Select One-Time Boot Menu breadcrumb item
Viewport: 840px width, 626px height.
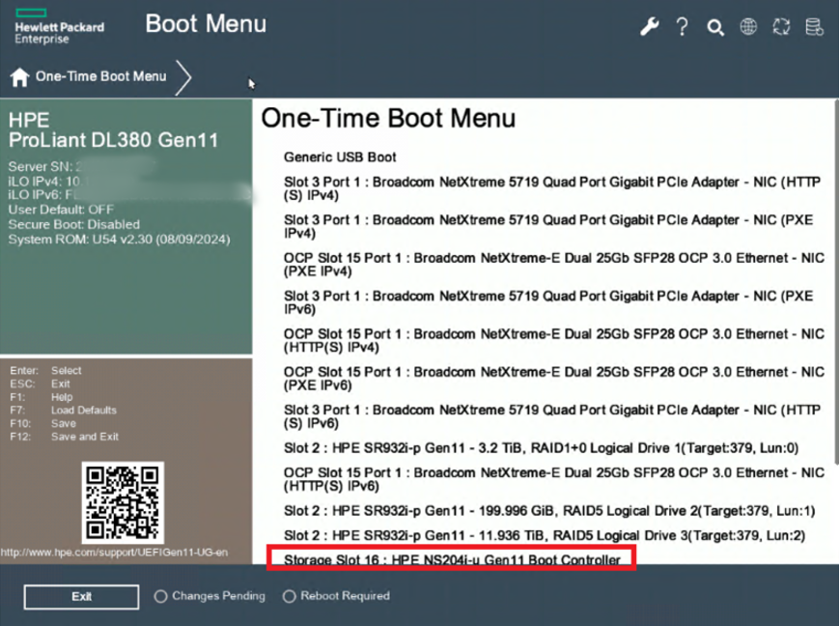pyautogui.click(x=100, y=76)
